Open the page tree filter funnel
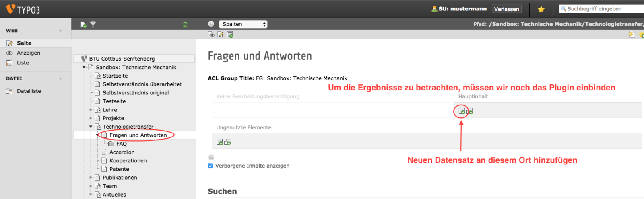 pyautogui.click(x=93, y=25)
